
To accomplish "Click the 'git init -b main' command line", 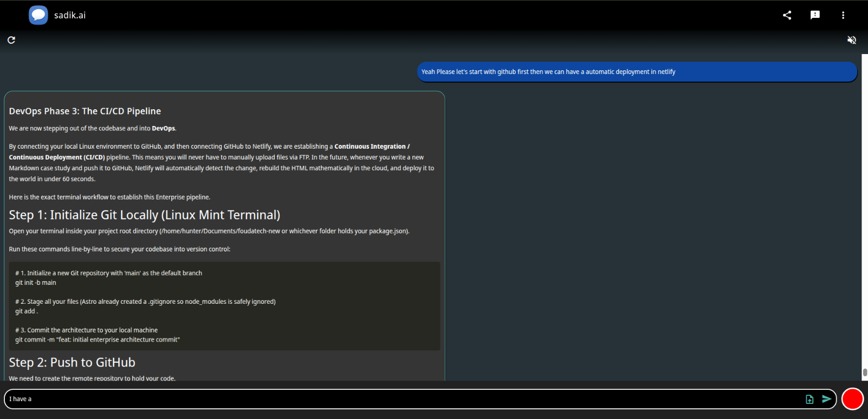I will click(36, 283).
